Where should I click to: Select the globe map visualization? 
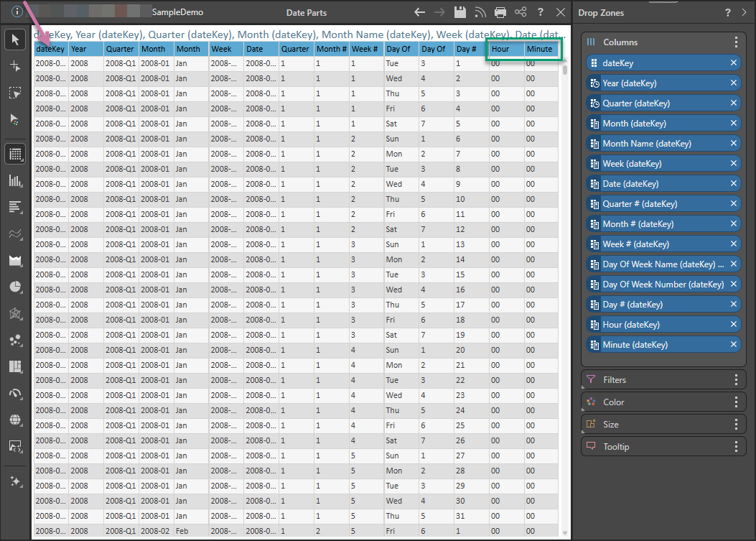coord(14,420)
